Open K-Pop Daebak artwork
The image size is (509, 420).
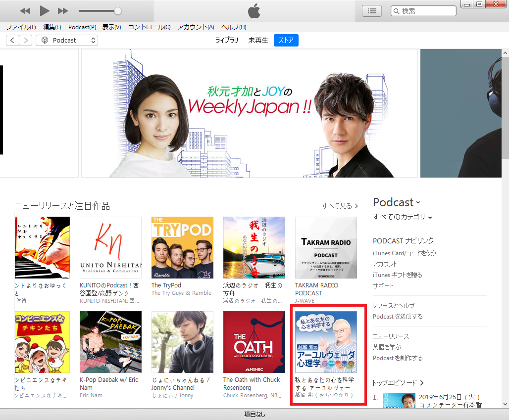(111, 342)
